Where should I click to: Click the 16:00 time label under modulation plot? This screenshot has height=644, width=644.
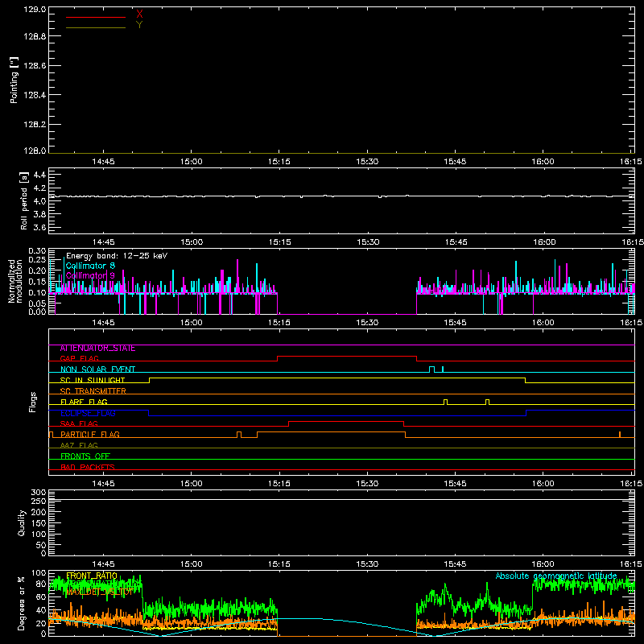coord(543,323)
